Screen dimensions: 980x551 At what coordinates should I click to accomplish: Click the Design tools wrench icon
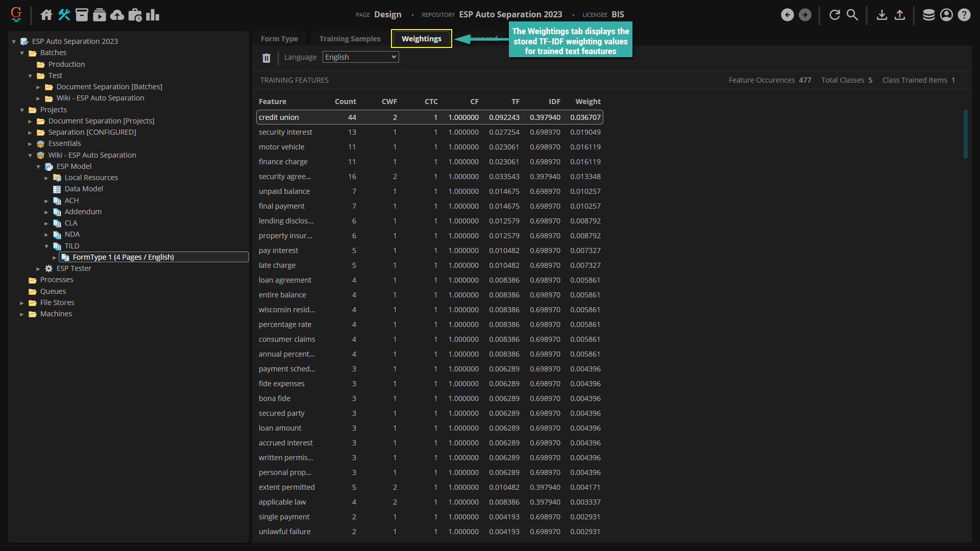[64, 15]
